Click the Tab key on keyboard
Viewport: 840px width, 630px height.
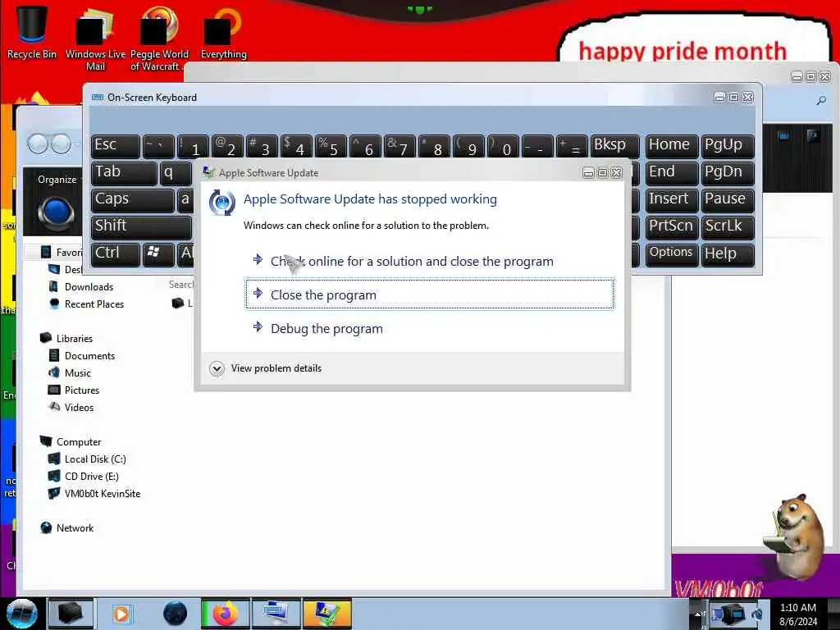coord(124,173)
